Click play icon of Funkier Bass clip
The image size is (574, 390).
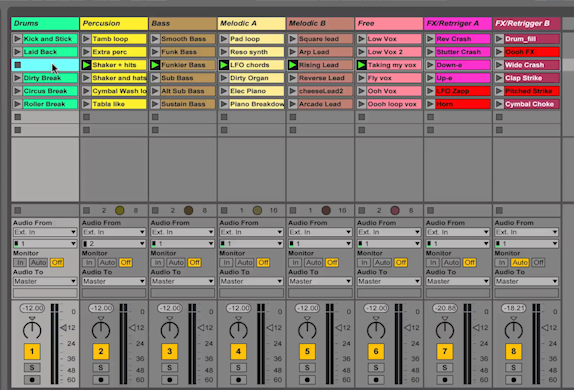pos(155,65)
